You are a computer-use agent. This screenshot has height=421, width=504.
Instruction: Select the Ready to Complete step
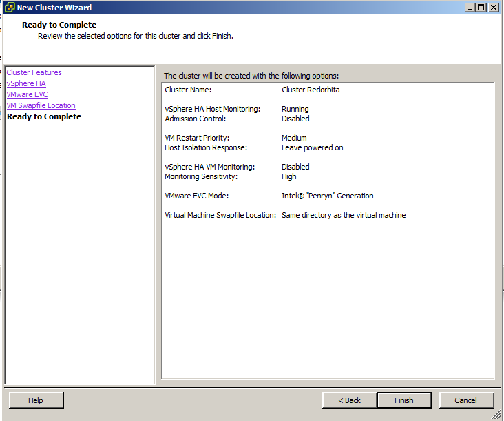tap(44, 116)
